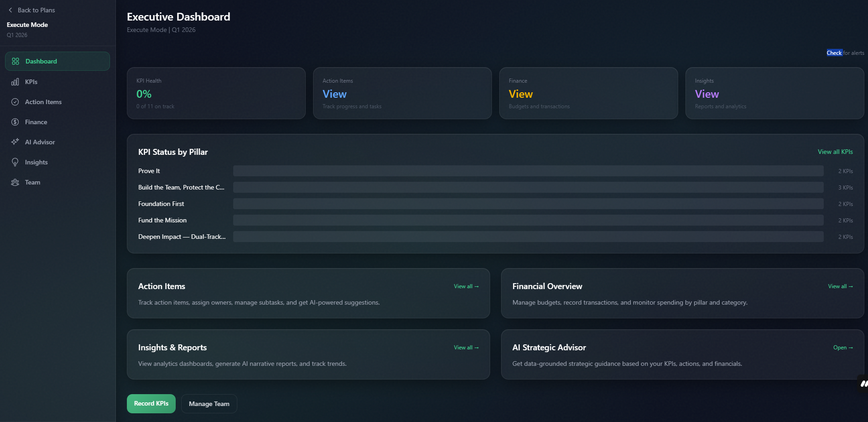This screenshot has width=868, height=422.
Task: Select the Team people icon in sidebar
Action: [x=15, y=182]
